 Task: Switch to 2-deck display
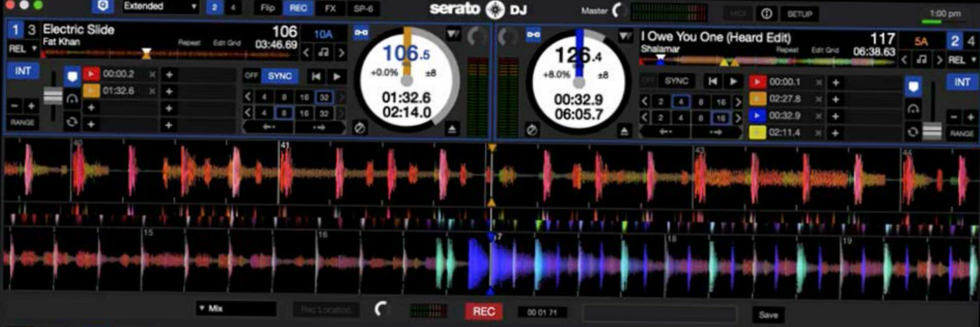[x=214, y=8]
